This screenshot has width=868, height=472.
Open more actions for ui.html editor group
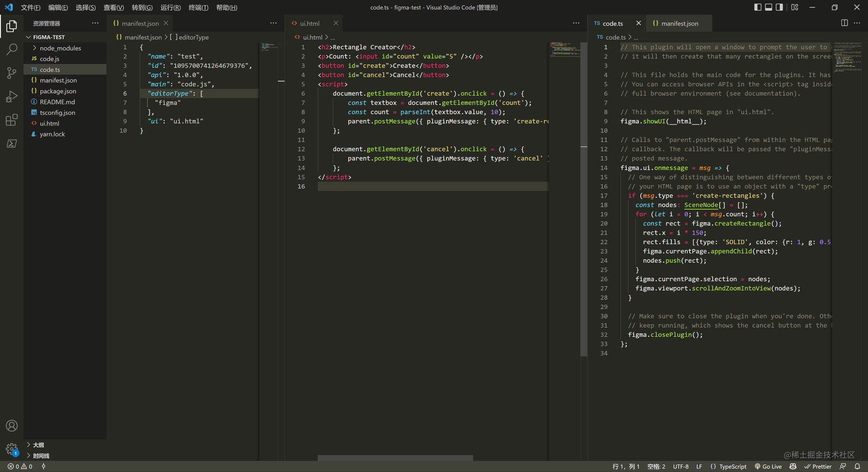(x=576, y=23)
